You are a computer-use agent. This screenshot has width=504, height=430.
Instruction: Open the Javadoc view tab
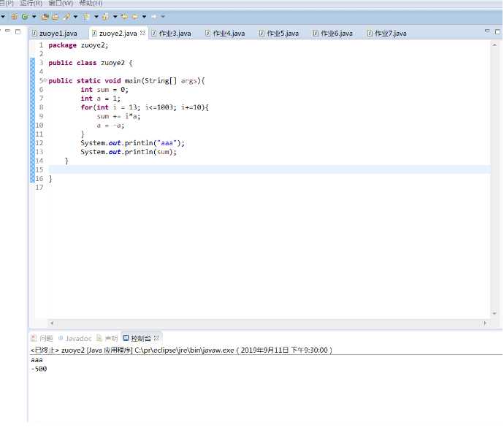click(x=79, y=338)
